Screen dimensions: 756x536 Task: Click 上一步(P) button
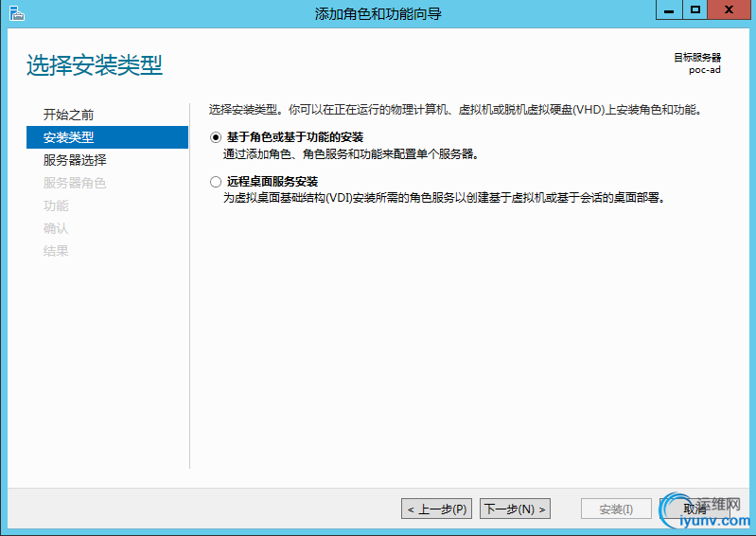(437, 509)
